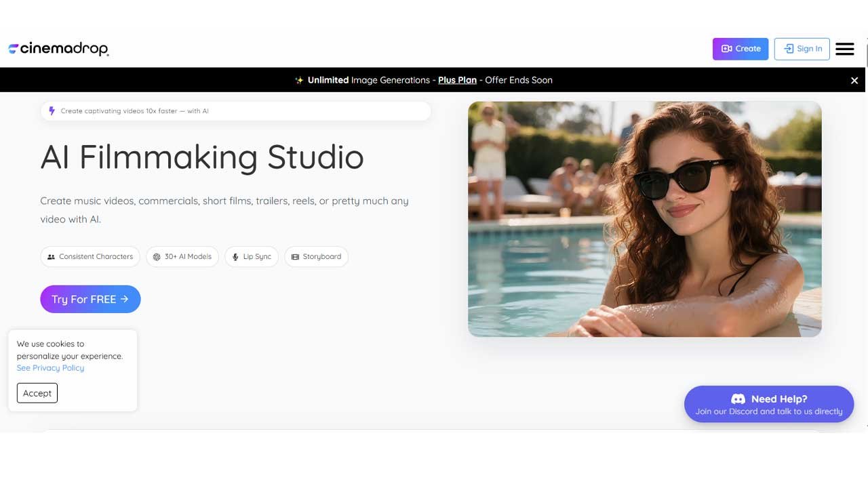Click the cinemadrop logo

[58, 49]
